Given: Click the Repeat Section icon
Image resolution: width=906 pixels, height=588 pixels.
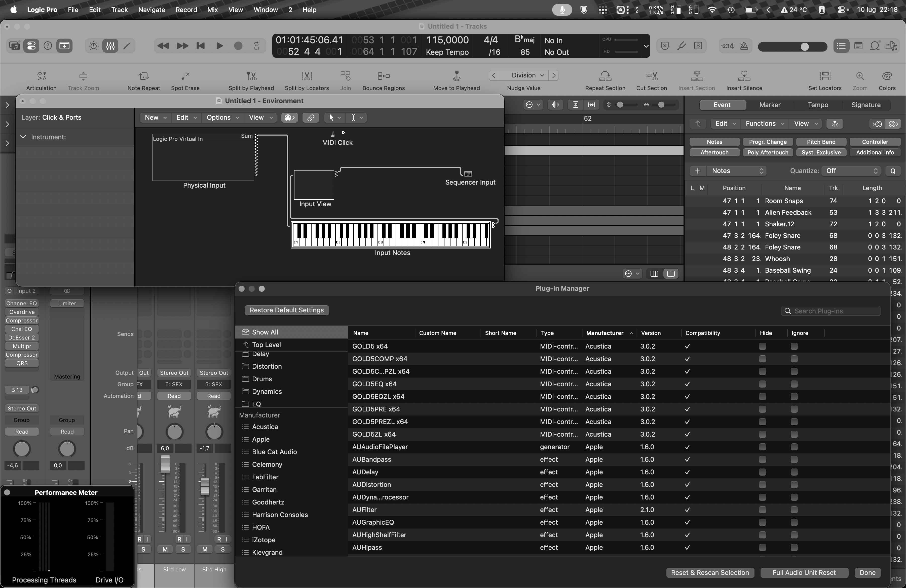Looking at the screenshot, I should tap(605, 76).
